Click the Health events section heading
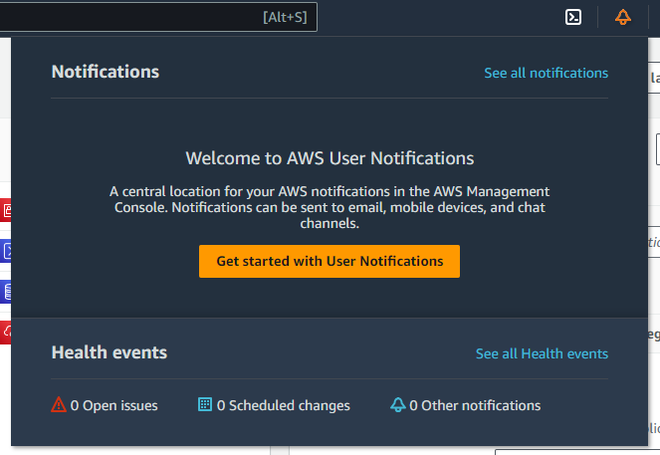660x455 pixels. pyautogui.click(x=109, y=352)
